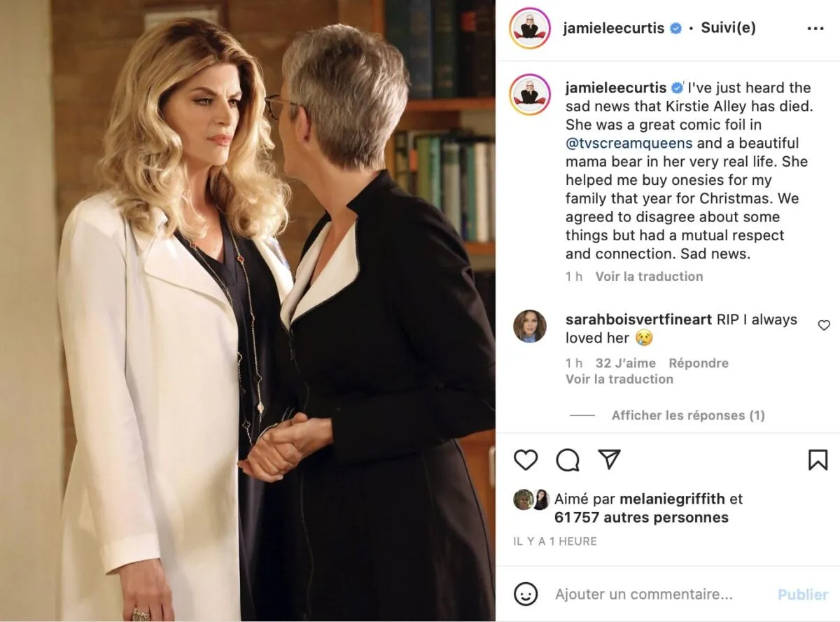View 61757 autres personnes likes list
The image size is (840, 622).
(641, 518)
